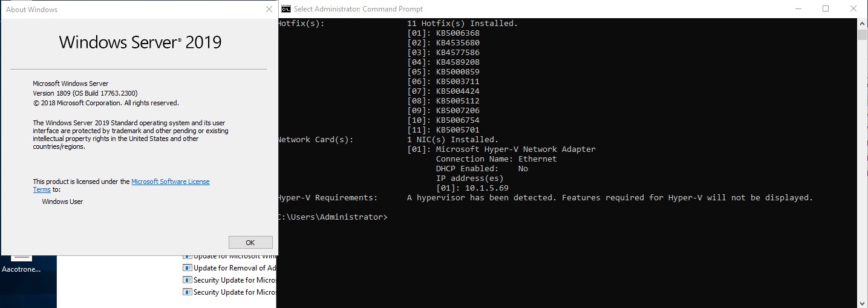Click the 'Microsoft Windows Server' line
The image size is (868, 308).
[71, 84]
